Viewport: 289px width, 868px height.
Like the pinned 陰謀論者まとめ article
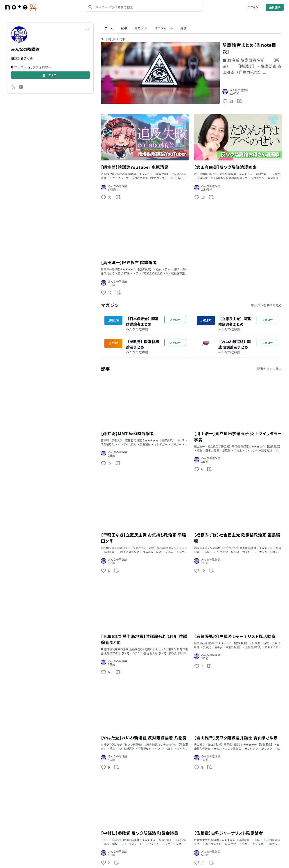(x=225, y=101)
